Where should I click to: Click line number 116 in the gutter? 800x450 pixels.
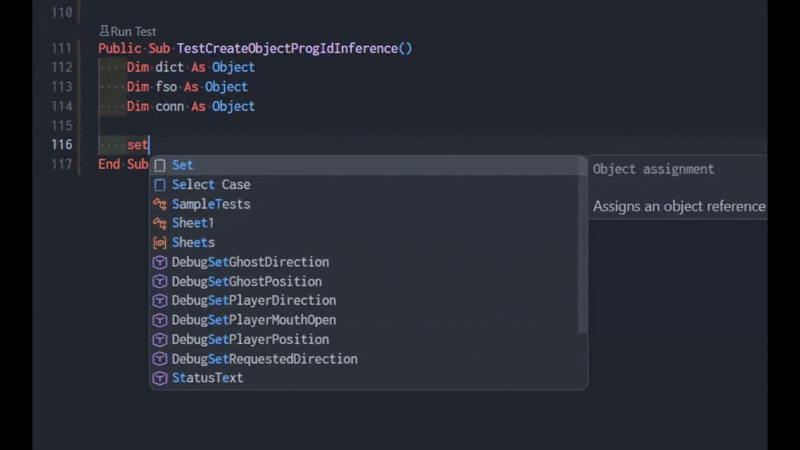[x=62, y=145]
